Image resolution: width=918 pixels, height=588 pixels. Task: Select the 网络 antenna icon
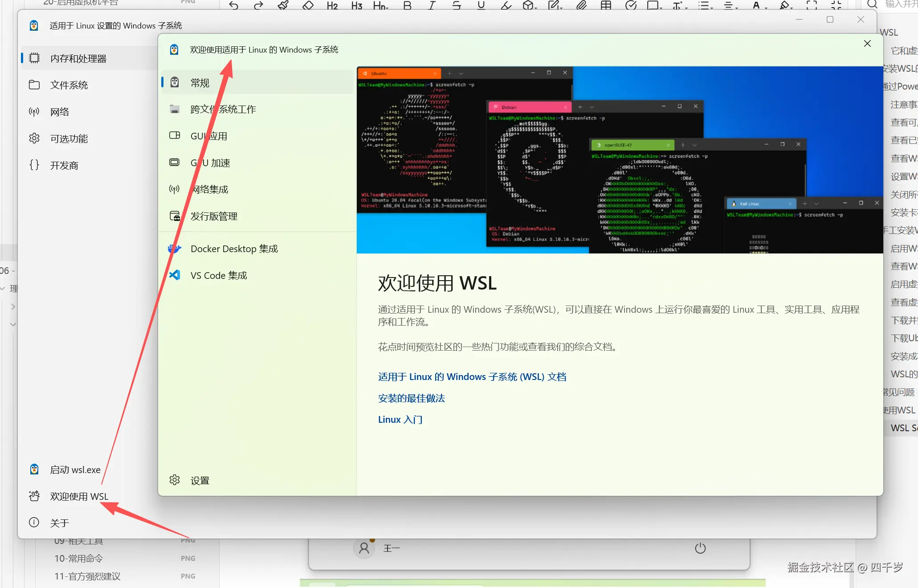(34, 111)
